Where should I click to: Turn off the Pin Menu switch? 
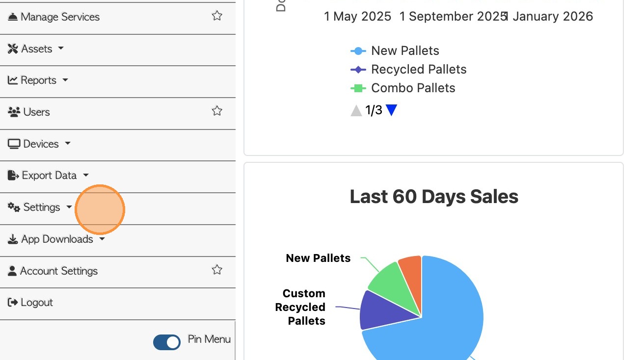pos(167,342)
